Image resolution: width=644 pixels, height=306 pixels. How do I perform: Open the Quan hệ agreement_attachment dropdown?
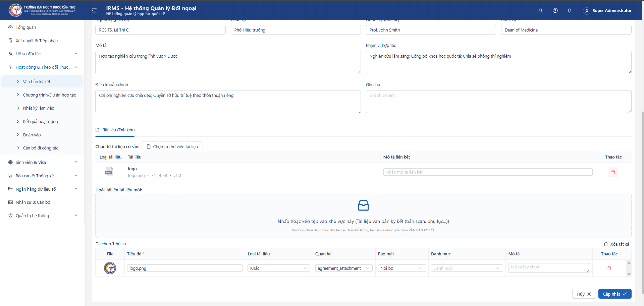(x=343, y=268)
